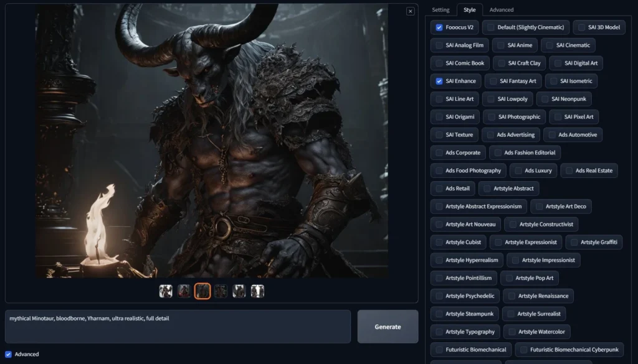Select the Artstyle Steampunk checkbox
Viewport: 638px width, 364px height.
440,314
